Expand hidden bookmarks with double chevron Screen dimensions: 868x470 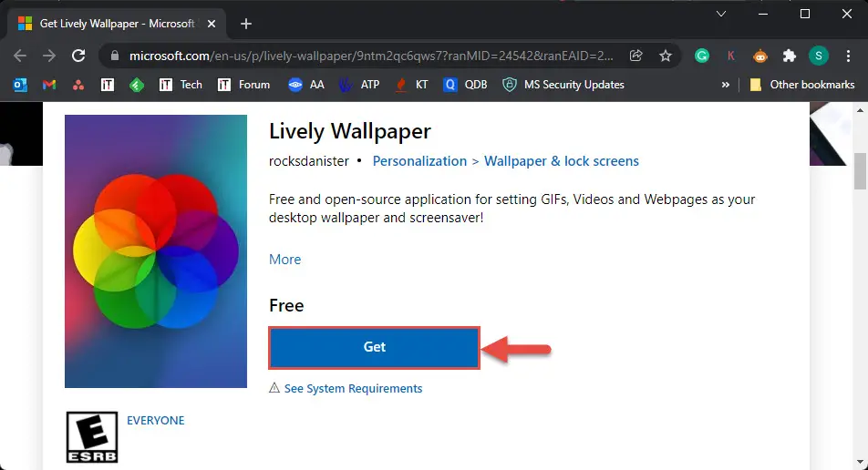pos(725,85)
